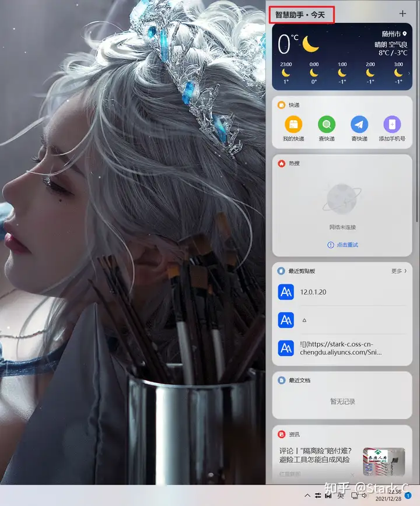
Task: Click the 最近剪贴板 header icon
Action: tap(281, 270)
